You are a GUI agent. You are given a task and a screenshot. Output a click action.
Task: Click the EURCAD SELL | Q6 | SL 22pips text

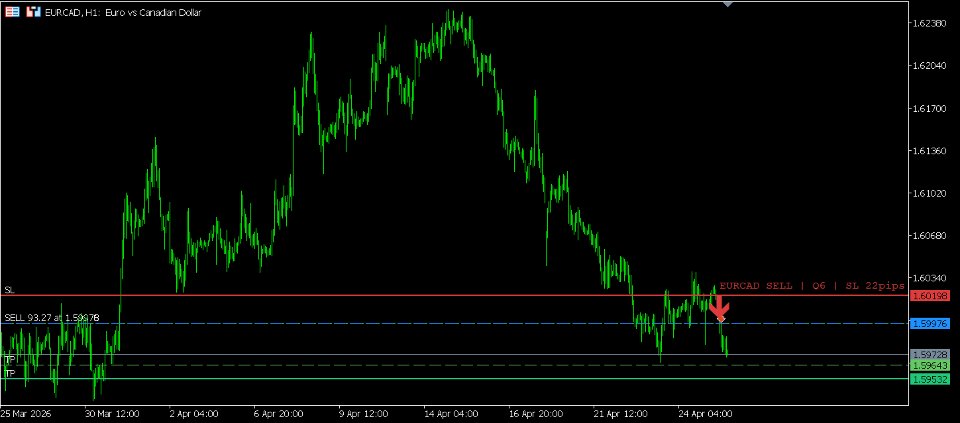point(812,286)
